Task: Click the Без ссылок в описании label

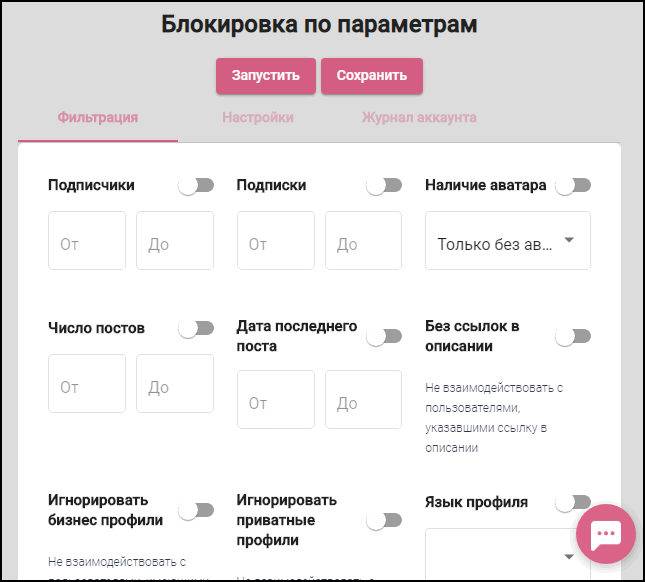Action: pos(472,336)
